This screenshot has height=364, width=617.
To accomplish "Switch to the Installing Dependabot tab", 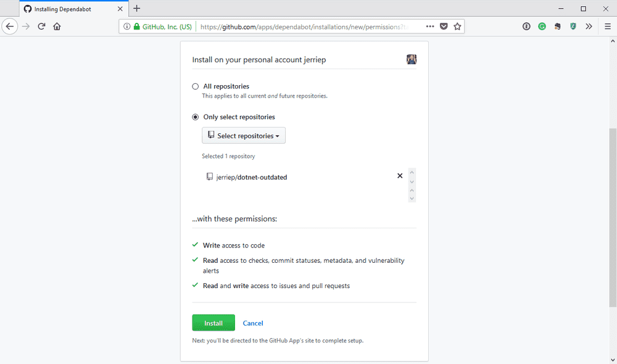I will point(68,9).
